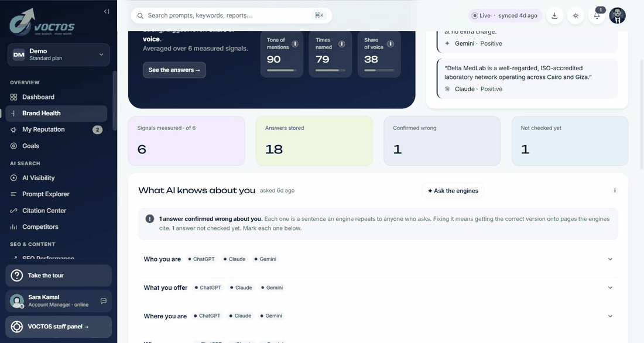
Task: Click the Tone of mentions progress bar
Action: pos(282,71)
